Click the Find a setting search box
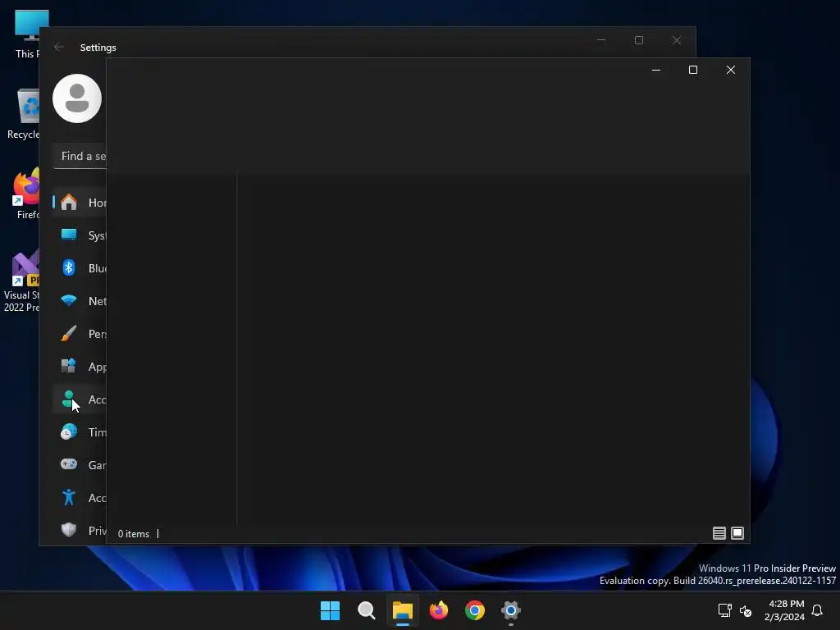The image size is (840, 630). coord(80,157)
